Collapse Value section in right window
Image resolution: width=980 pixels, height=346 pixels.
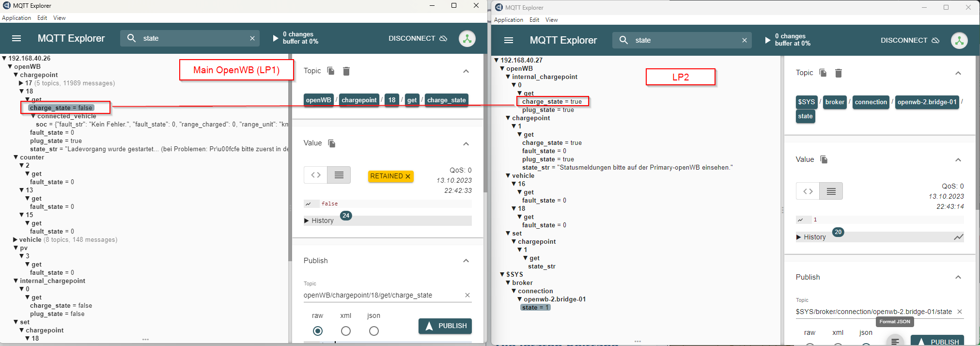point(958,160)
